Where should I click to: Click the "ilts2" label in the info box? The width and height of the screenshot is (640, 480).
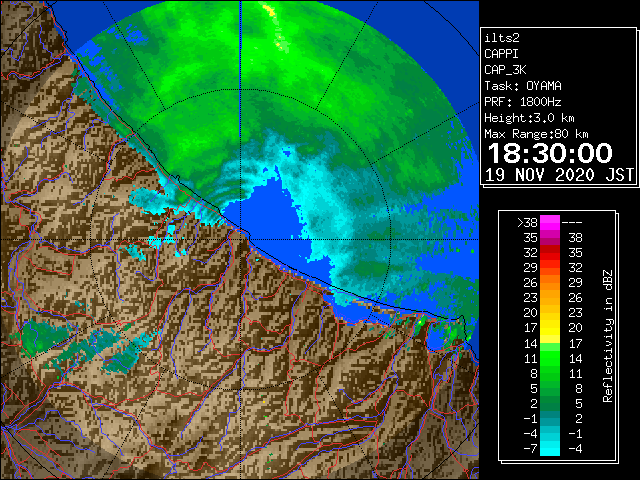502,38
